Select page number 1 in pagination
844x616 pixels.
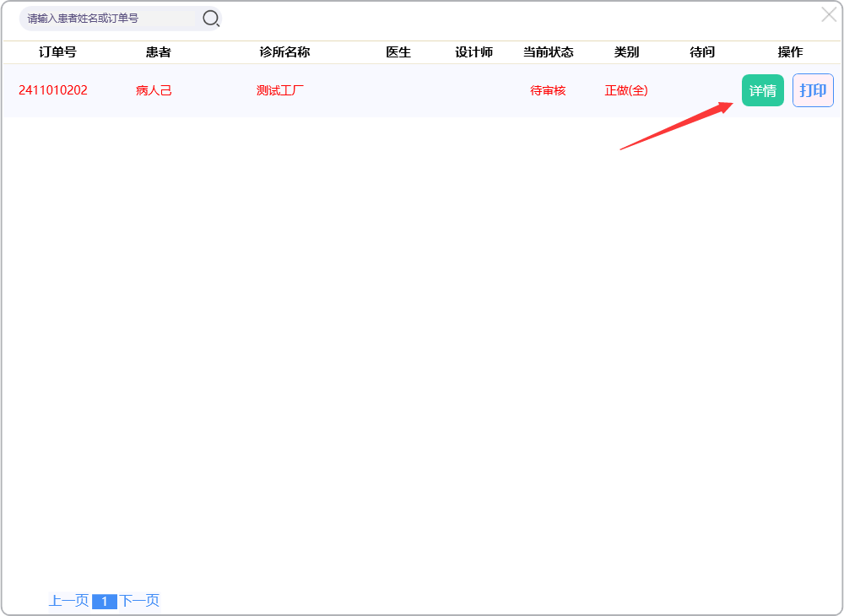tap(104, 602)
